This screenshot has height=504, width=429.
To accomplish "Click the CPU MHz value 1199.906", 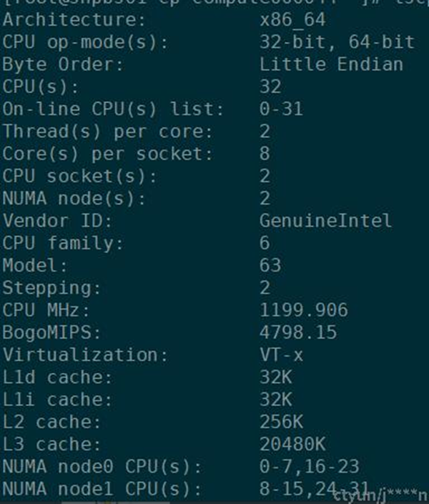I will coord(304,310).
